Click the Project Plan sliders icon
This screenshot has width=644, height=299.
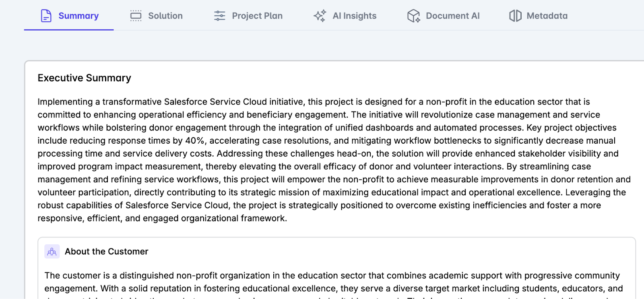click(x=219, y=16)
